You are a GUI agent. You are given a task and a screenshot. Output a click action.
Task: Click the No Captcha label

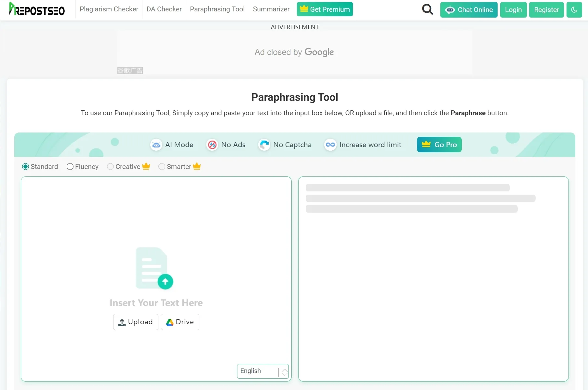coord(292,145)
